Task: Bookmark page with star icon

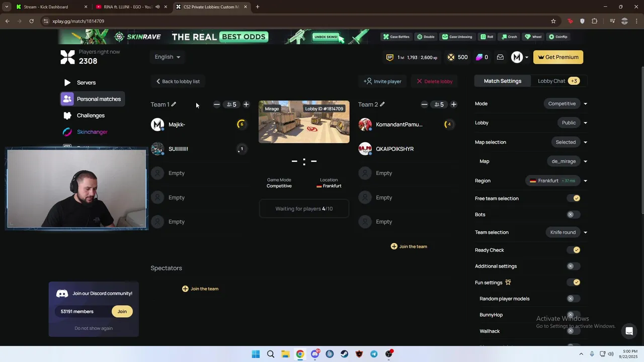Action: (553, 21)
